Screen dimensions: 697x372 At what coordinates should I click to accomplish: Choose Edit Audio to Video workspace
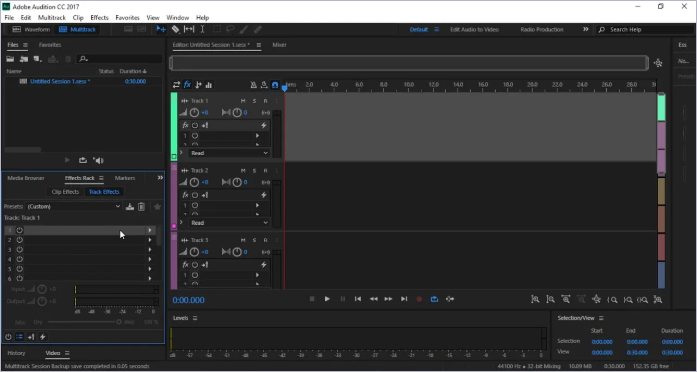pos(474,30)
